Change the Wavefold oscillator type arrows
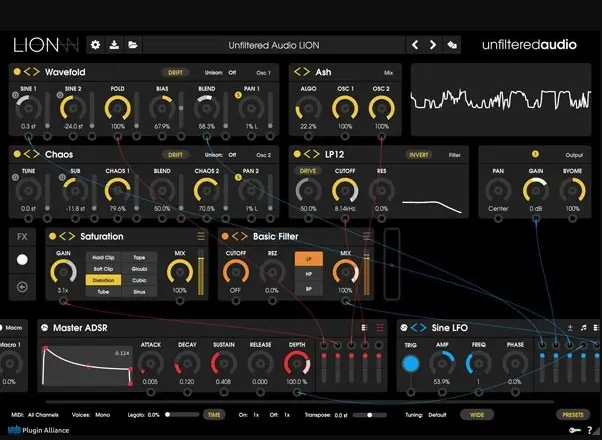This screenshot has height=440, width=602. [x=31, y=72]
